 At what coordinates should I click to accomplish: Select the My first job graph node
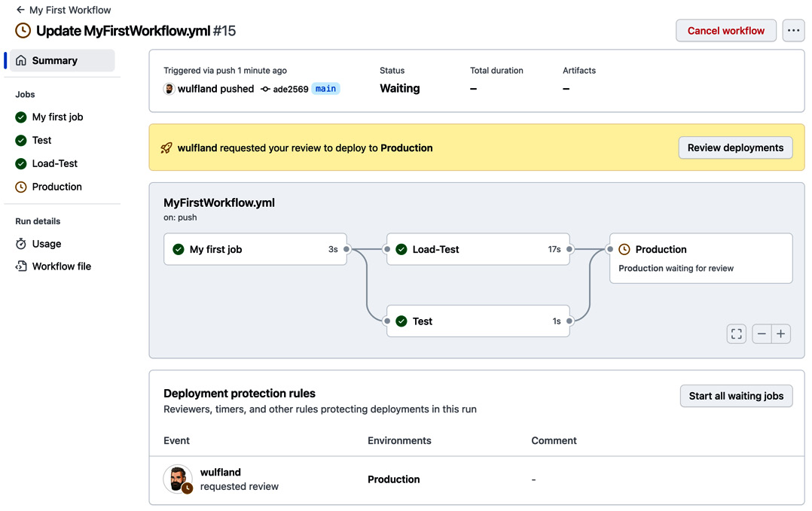click(255, 249)
